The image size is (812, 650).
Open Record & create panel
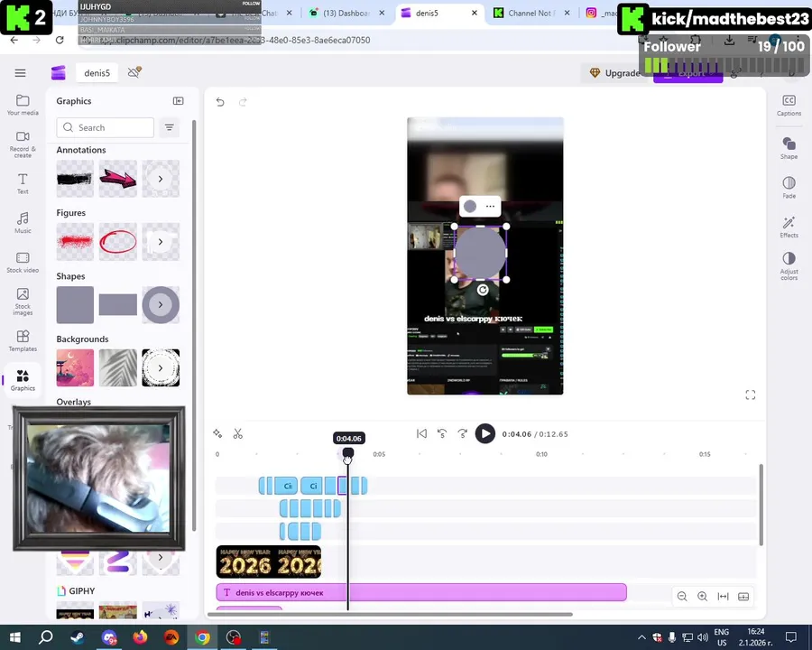[23, 144]
